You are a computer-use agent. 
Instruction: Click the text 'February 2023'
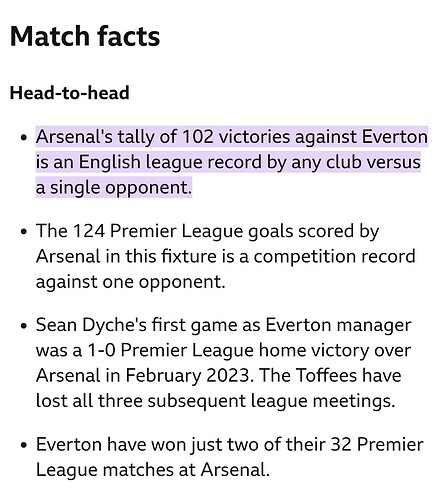pos(187,376)
